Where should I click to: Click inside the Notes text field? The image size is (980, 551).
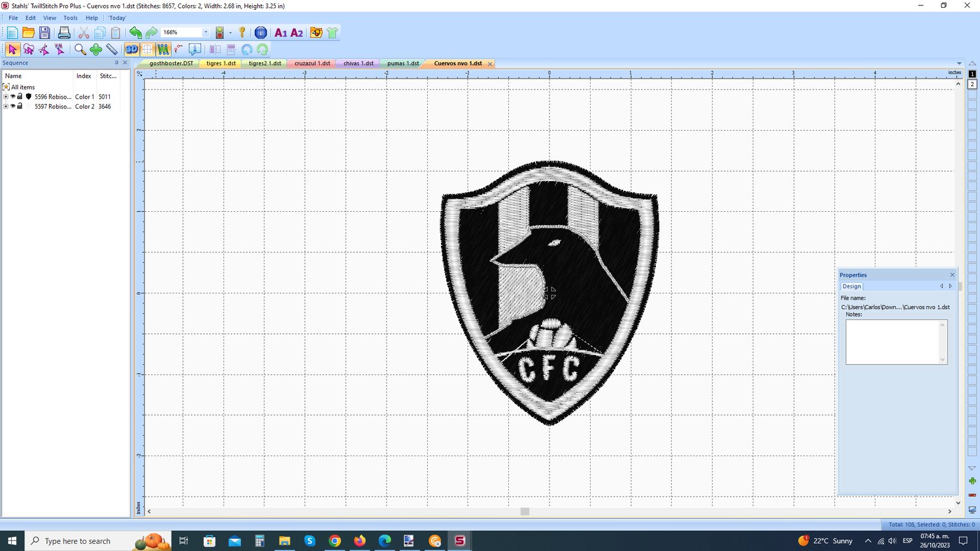893,342
